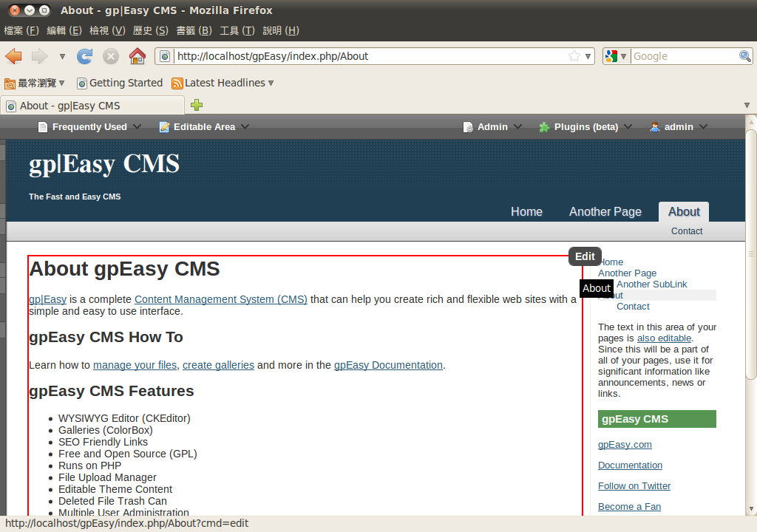Open the 檢視 (V) View menu
The height and width of the screenshot is (532, 757).
click(107, 30)
